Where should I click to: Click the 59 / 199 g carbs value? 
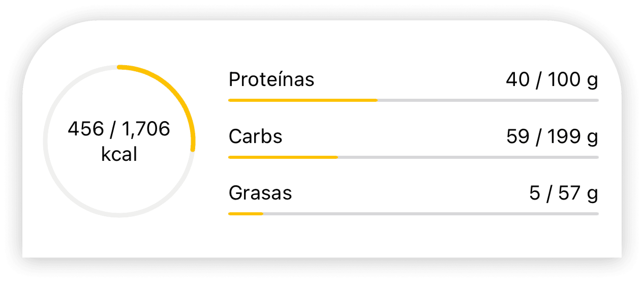pyautogui.click(x=552, y=136)
